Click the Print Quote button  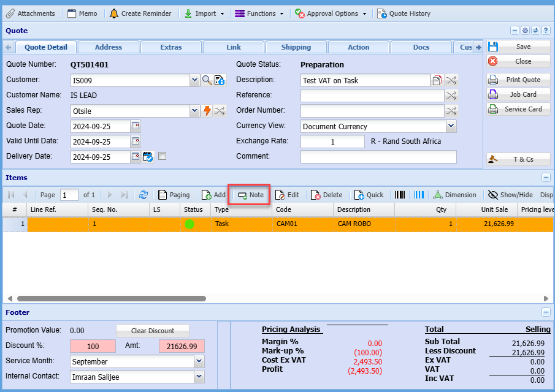pos(519,80)
